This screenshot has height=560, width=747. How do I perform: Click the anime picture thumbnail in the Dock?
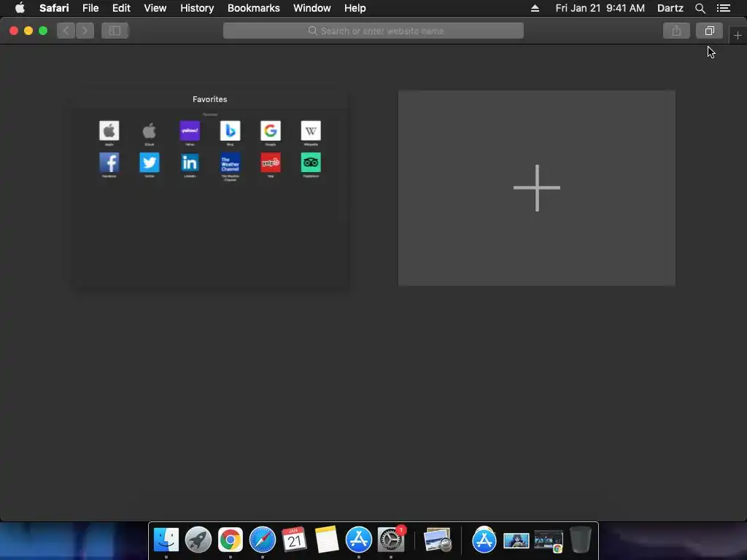(516, 541)
